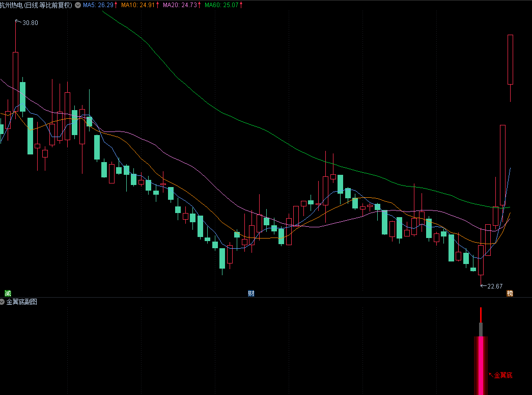Screen dimensions: 532x395
Task: Click the blue 财 financial report marker
Action: tap(251, 293)
